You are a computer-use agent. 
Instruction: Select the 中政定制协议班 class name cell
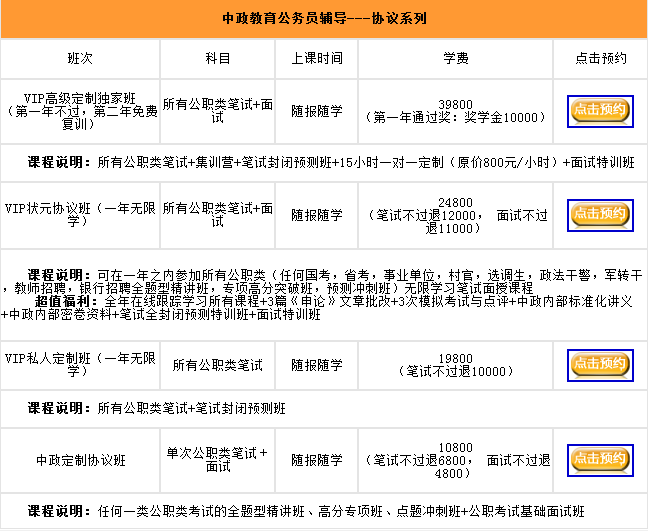coord(80,460)
